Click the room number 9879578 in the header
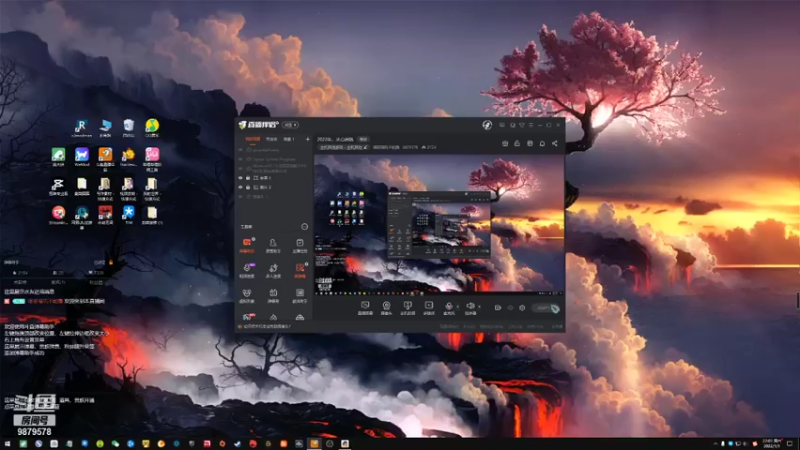 (x=410, y=147)
